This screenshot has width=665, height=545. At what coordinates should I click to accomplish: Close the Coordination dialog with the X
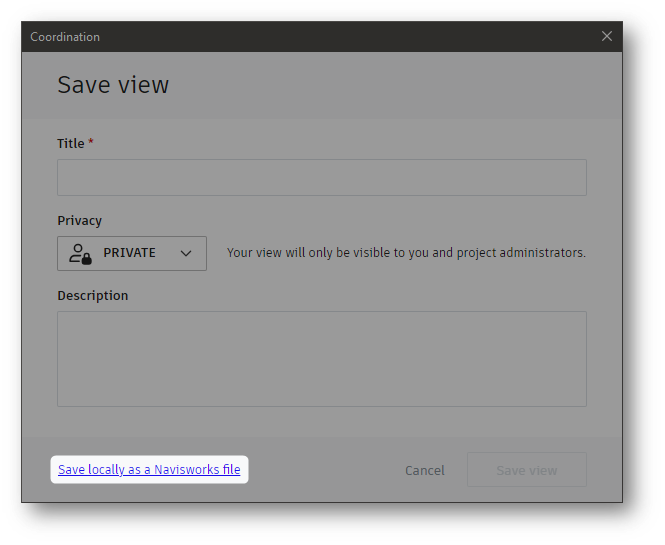[x=606, y=36]
